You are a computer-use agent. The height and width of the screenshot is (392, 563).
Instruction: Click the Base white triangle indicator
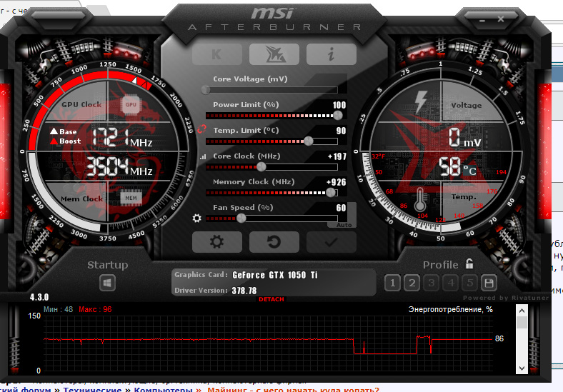(54, 131)
